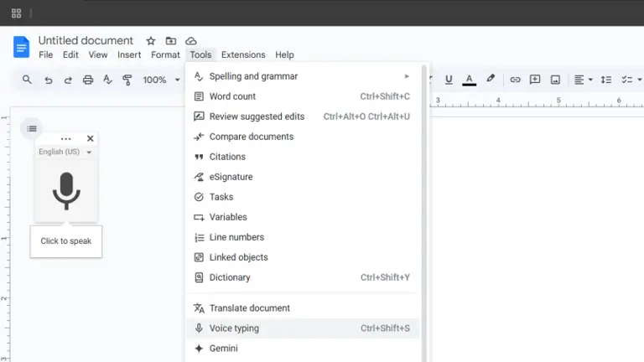Toggle Underline formatting
644x362 pixels.
[449, 80]
